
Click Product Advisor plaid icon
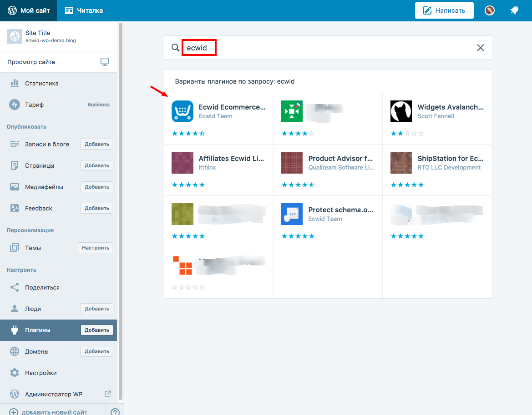coord(292,163)
